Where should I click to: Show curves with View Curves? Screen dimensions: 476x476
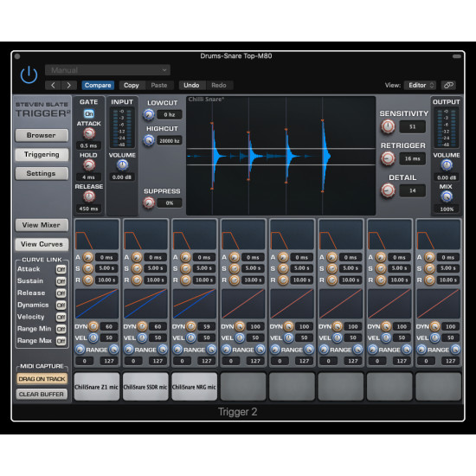click(42, 244)
